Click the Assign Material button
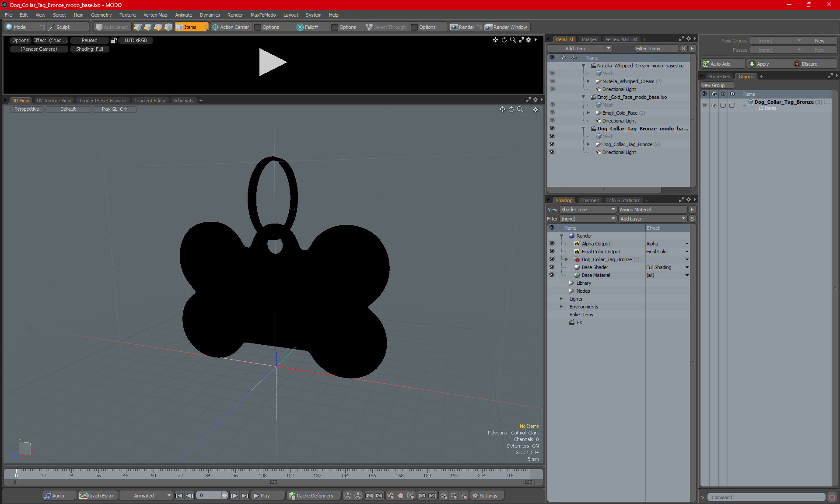840x504 pixels. click(x=652, y=210)
